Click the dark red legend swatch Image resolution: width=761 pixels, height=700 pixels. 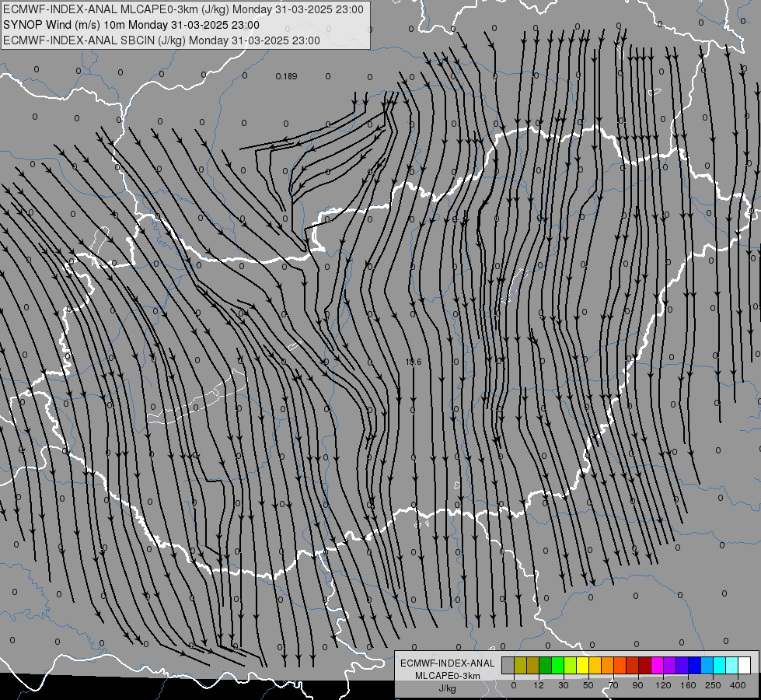[x=644, y=665]
